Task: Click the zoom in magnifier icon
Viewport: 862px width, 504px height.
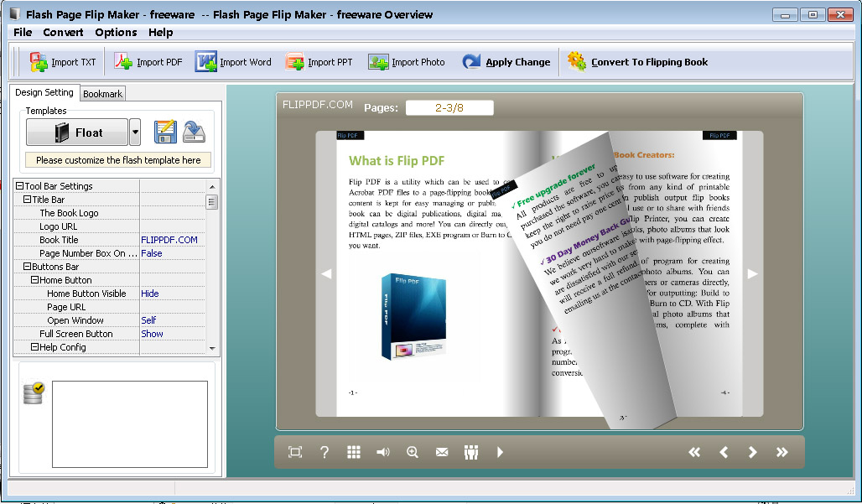Action: pyautogui.click(x=413, y=452)
